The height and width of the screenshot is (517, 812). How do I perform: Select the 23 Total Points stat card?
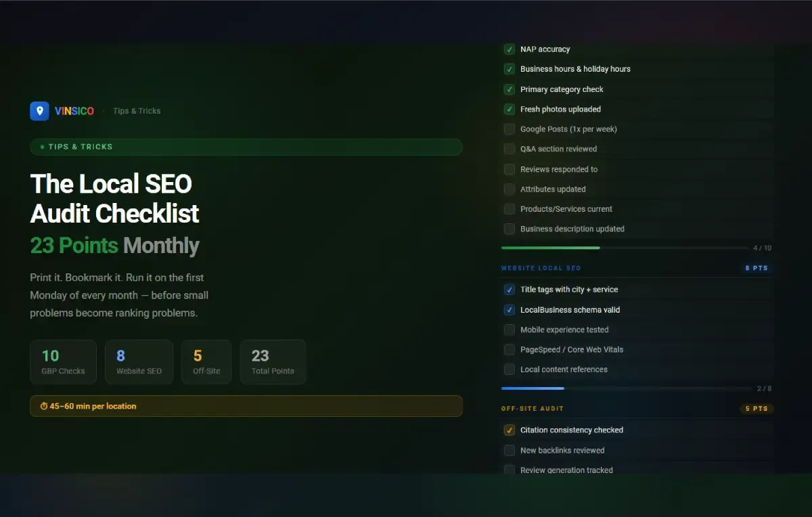(273, 362)
